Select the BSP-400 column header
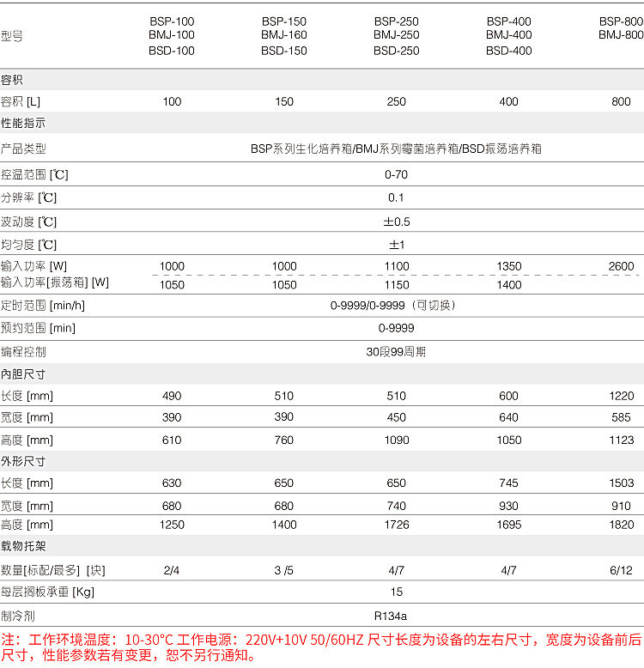 [508, 21]
